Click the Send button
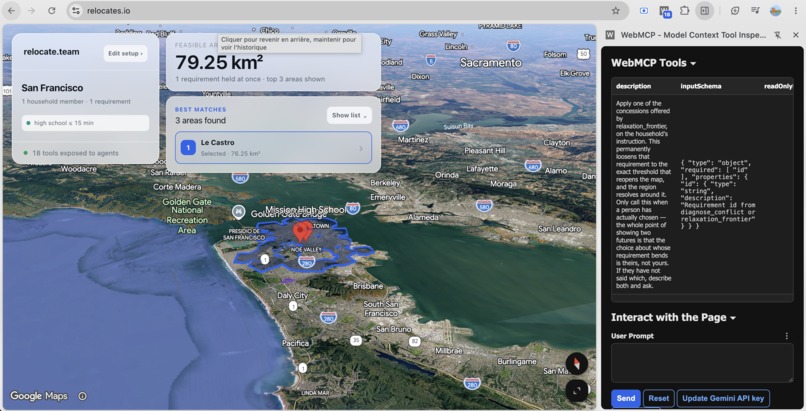This screenshot has height=411, width=806. pyautogui.click(x=626, y=398)
